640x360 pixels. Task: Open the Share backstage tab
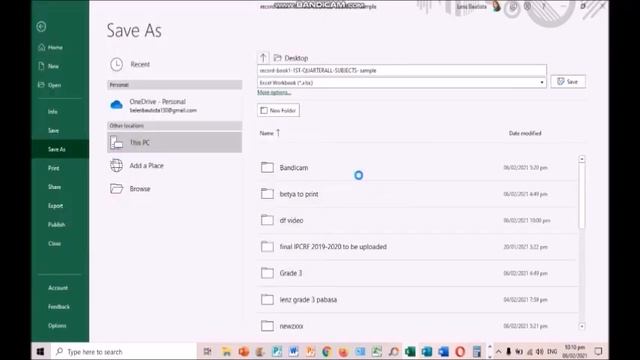(x=60, y=187)
